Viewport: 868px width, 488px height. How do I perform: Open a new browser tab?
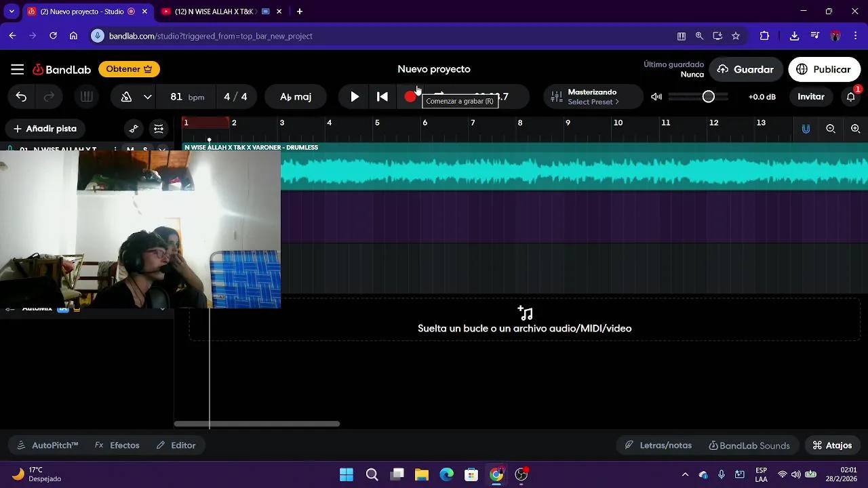click(x=300, y=12)
